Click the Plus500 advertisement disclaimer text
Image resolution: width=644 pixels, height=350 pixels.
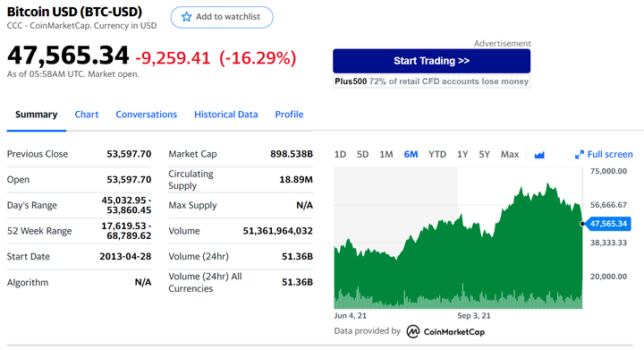pyautogui.click(x=432, y=81)
